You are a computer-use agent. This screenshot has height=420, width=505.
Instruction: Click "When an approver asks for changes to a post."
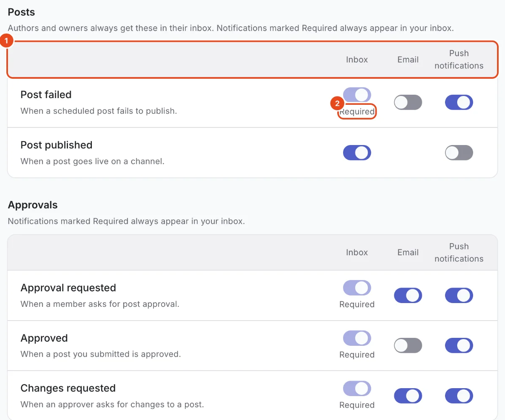pos(112,404)
